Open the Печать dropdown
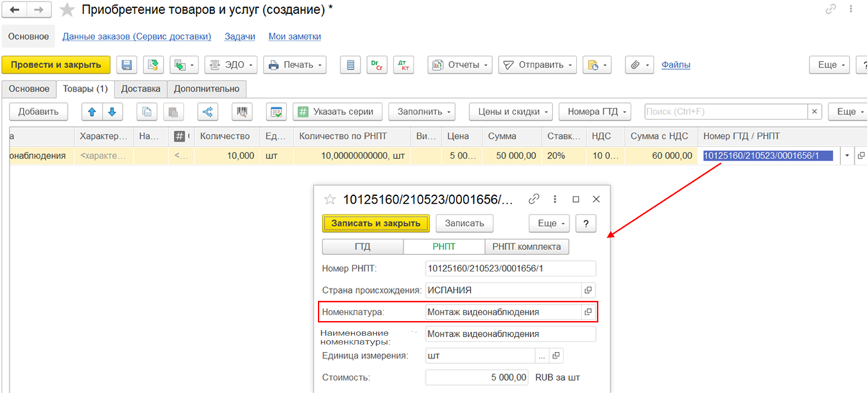 coord(295,65)
